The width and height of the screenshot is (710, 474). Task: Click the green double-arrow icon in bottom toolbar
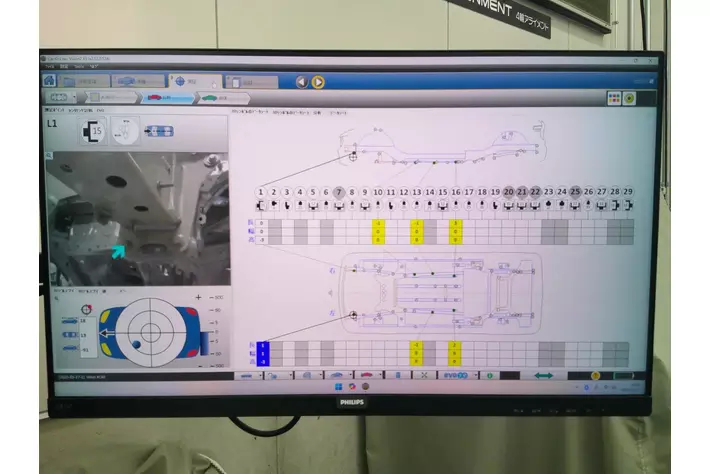544,375
